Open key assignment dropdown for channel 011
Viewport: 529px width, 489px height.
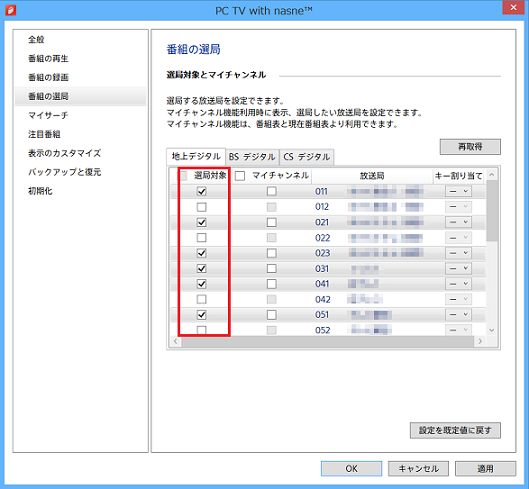click(x=458, y=191)
